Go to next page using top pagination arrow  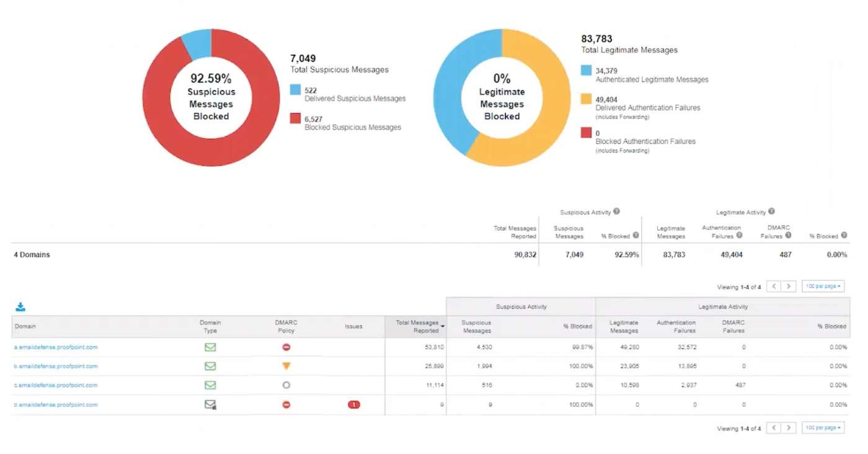pos(789,287)
